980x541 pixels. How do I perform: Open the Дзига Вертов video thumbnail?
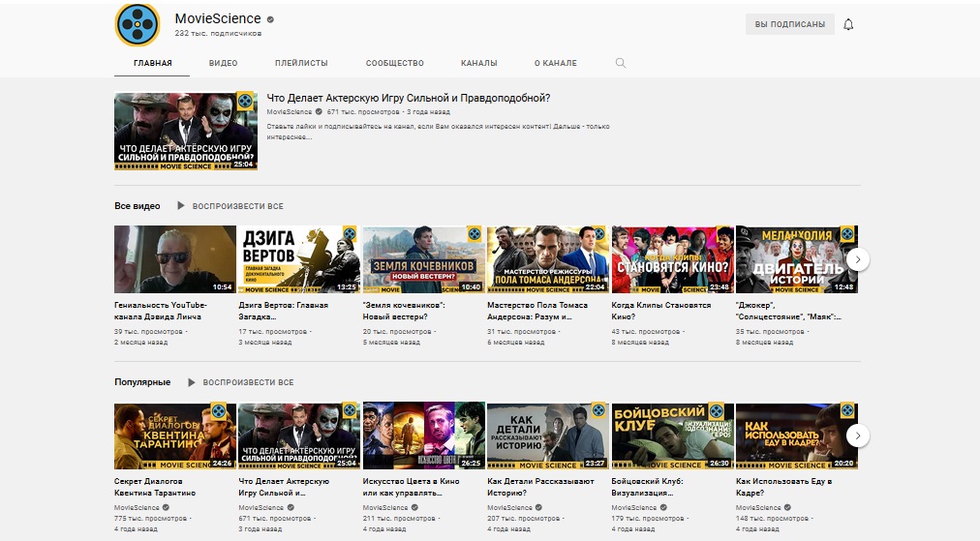click(298, 258)
